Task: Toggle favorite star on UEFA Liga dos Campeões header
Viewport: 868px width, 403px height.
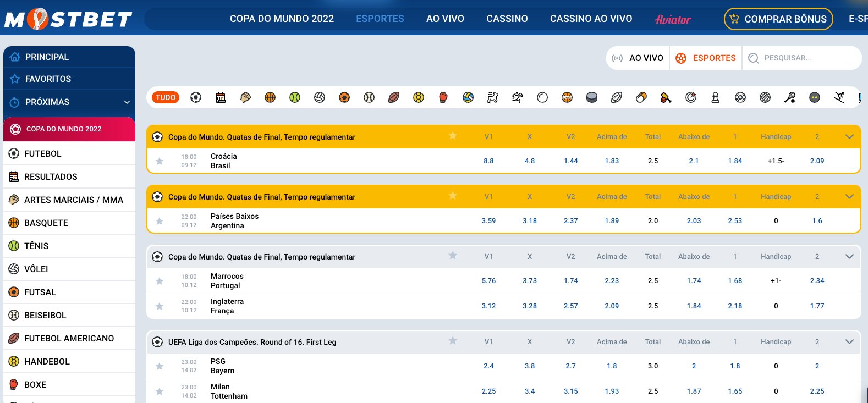Action: [453, 341]
